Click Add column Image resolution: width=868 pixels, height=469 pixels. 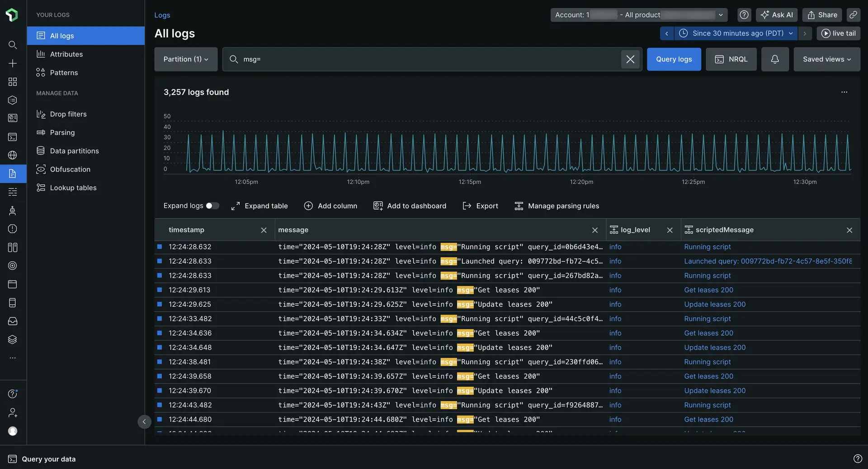coord(330,206)
